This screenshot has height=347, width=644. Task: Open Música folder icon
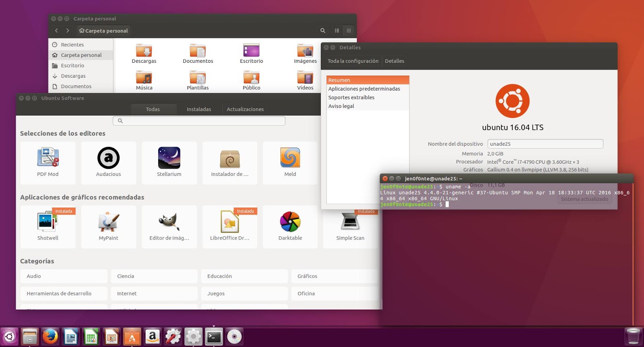click(144, 80)
